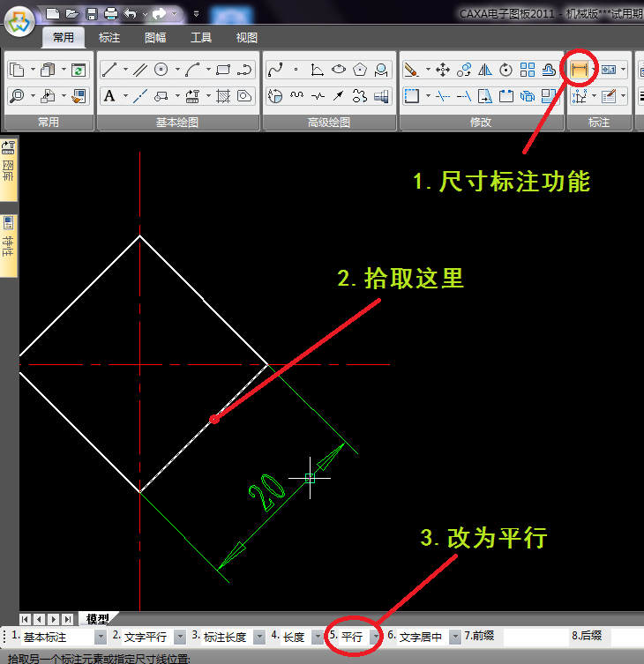Activate the Text tool marked A
This screenshot has height=664, width=644.
click(x=109, y=96)
